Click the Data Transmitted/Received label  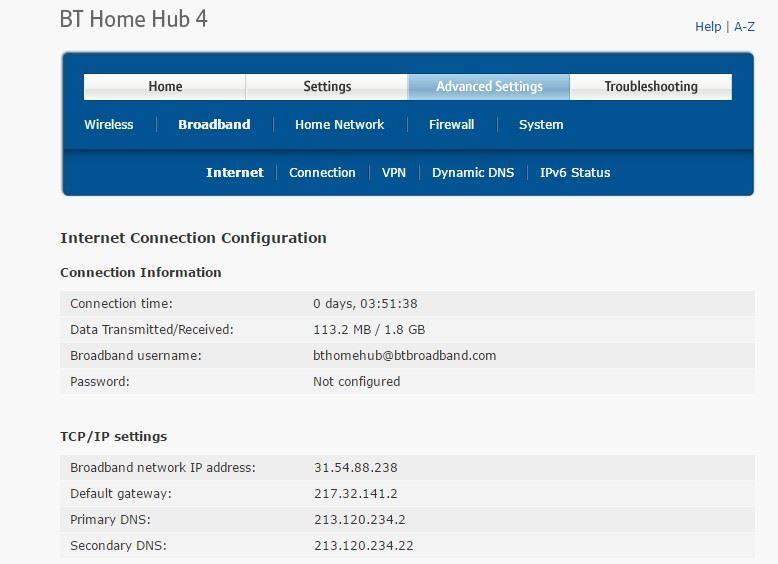pyautogui.click(x=152, y=330)
